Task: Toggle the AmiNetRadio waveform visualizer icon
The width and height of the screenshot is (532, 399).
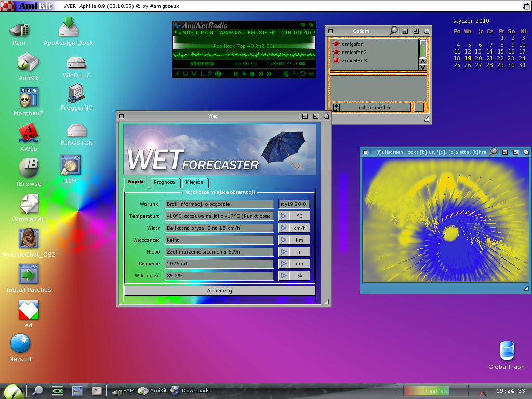Action: pyautogui.click(x=218, y=74)
